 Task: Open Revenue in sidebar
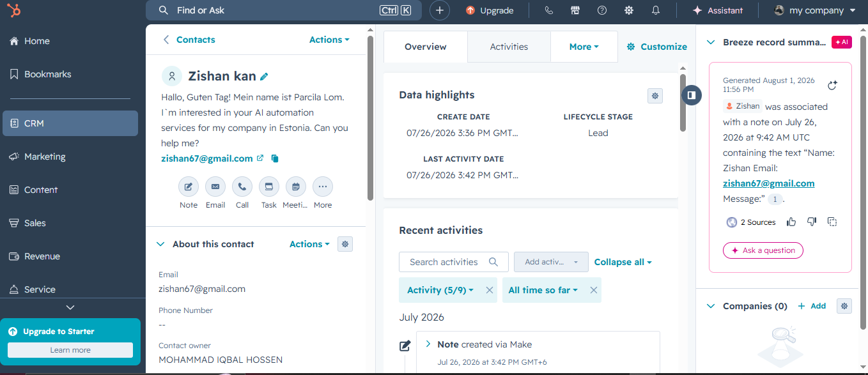[70, 256]
